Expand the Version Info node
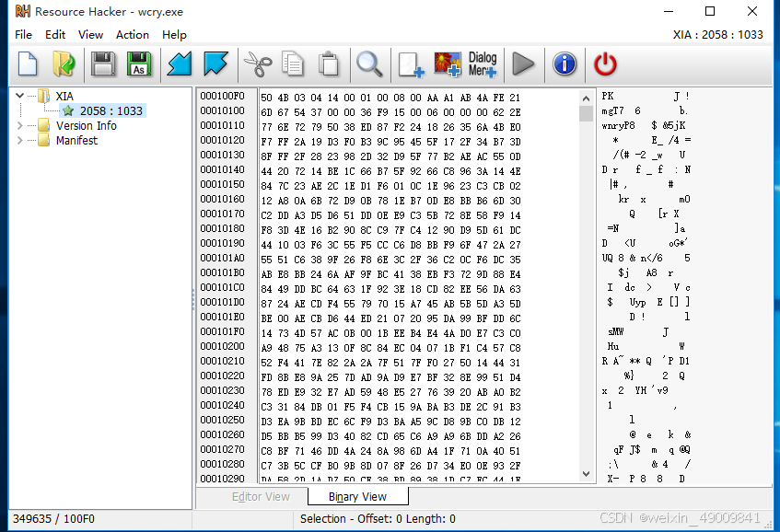Image resolution: width=780 pixels, height=532 pixels. click(20, 125)
